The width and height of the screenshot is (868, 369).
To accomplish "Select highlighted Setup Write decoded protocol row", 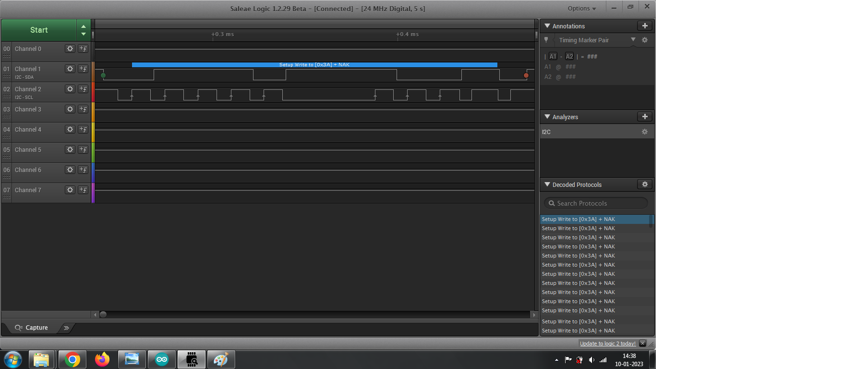I will click(x=594, y=219).
